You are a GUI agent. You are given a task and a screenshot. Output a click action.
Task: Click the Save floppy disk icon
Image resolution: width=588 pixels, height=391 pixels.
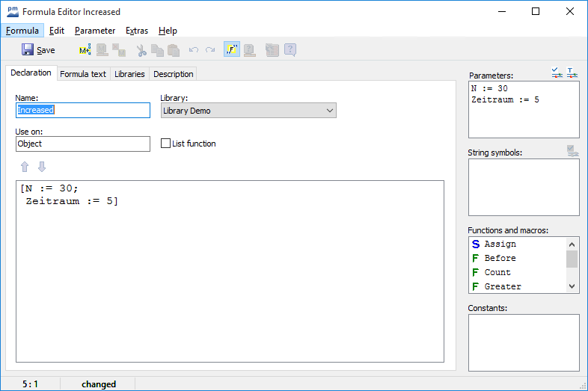coord(28,50)
